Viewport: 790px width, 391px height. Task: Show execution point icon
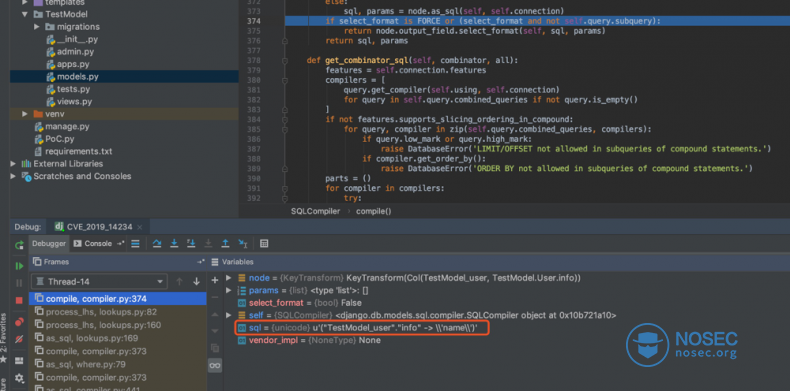[x=135, y=243]
